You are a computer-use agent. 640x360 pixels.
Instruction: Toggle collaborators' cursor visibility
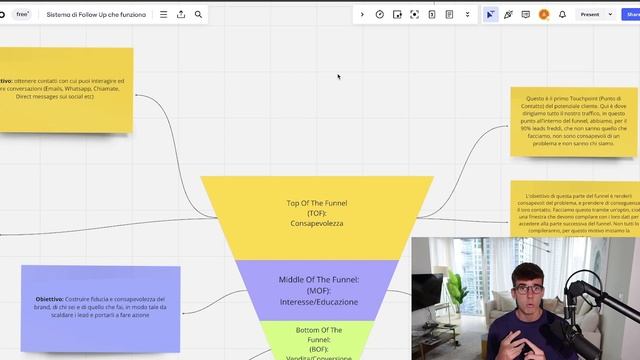point(491,15)
